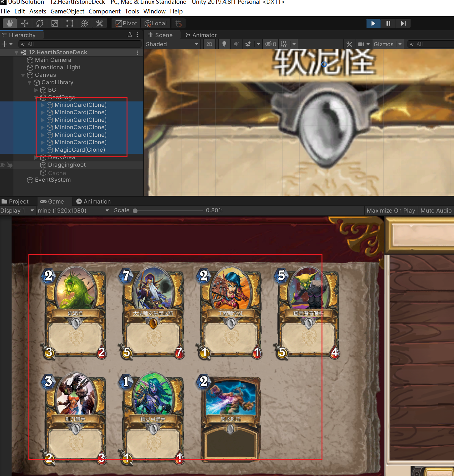
Task: Select Directional Light in Hierarchy
Action: click(x=57, y=67)
